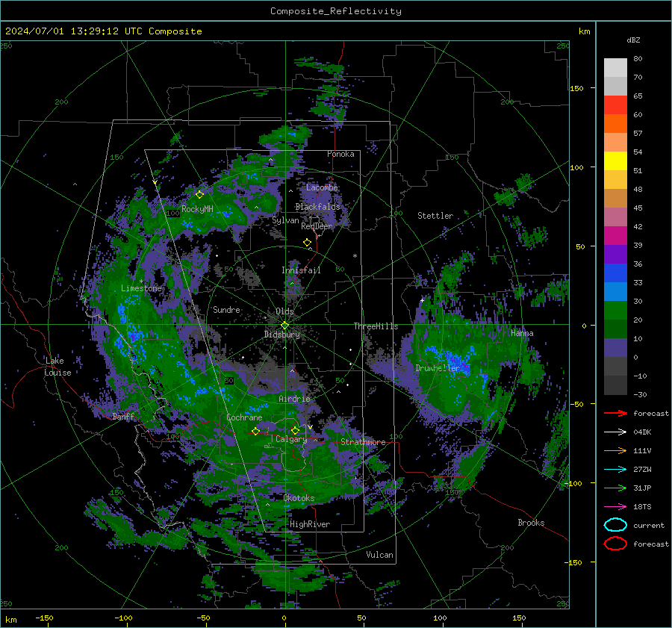The image size is (672, 628).
Task: Click the white 04DK arrow symbol
Action: [615, 432]
